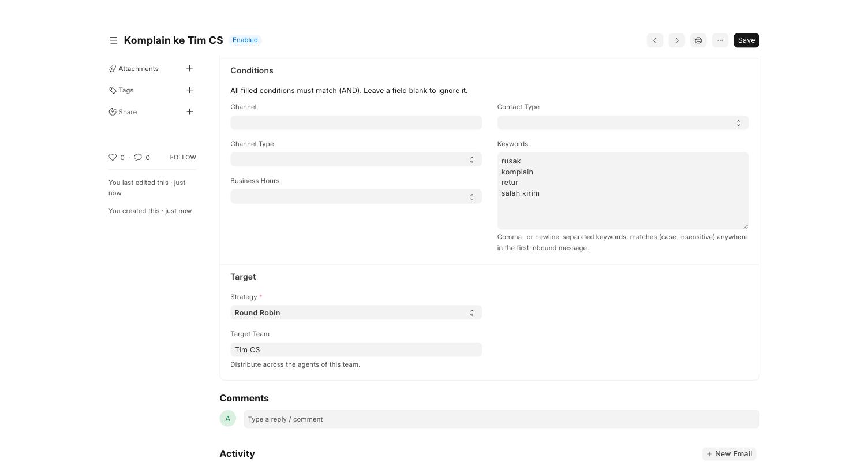
Task: Add attachment with the plus icon
Action: 189,68
